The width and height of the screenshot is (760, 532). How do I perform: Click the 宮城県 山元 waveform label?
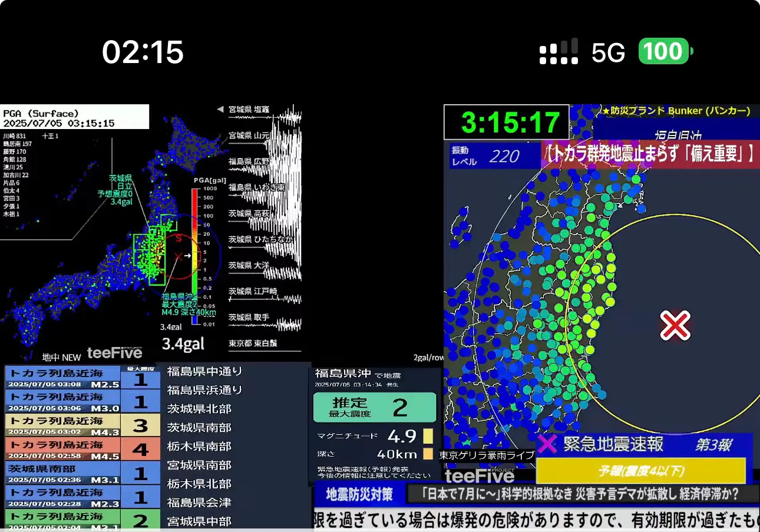(249, 136)
